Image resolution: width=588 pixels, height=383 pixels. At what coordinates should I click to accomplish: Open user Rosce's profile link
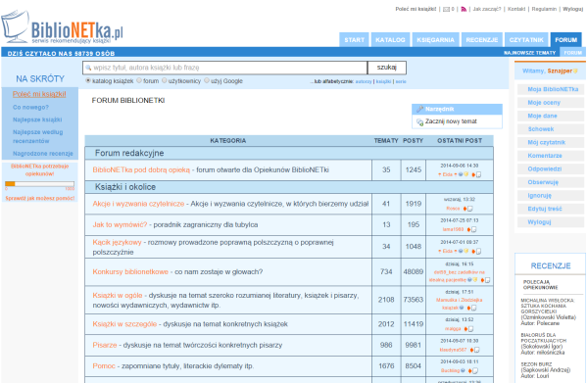click(453, 209)
